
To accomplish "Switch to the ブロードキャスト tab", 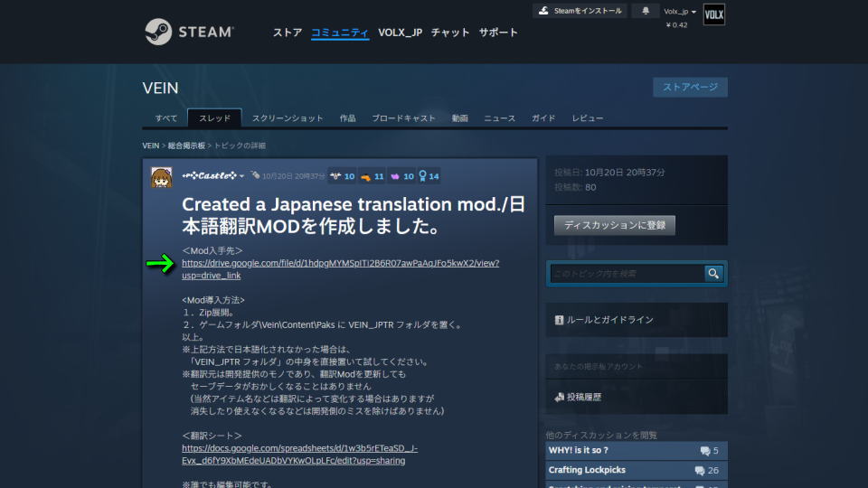I will tap(403, 117).
